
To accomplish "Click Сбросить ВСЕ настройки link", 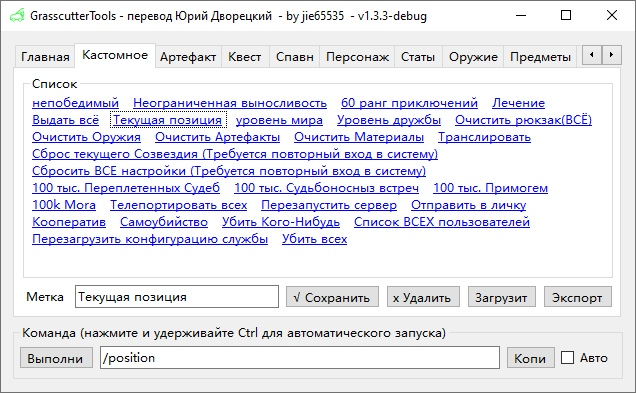I will (x=229, y=171).
